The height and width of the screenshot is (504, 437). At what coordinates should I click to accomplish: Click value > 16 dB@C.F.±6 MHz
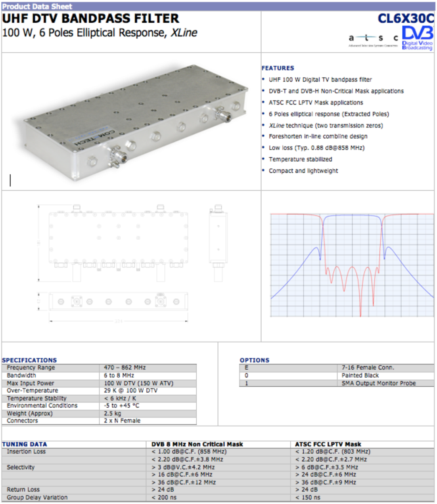[182, 475]
